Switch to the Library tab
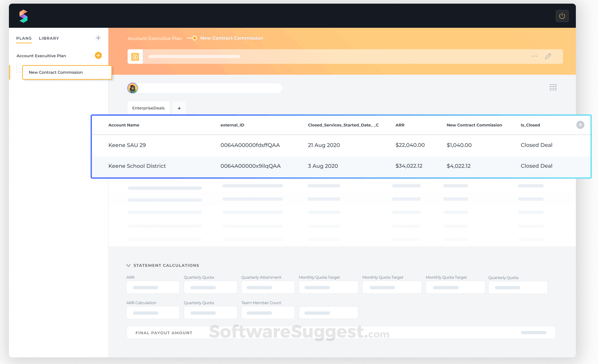Image resolution: width=598 pixels, height=364 pixels. pos(49,38)
